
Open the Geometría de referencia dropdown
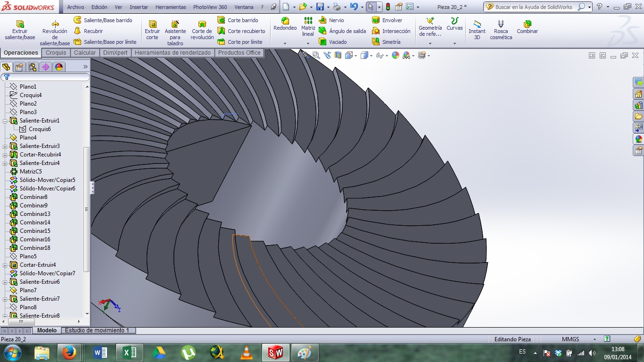click(x=430, y=43)
